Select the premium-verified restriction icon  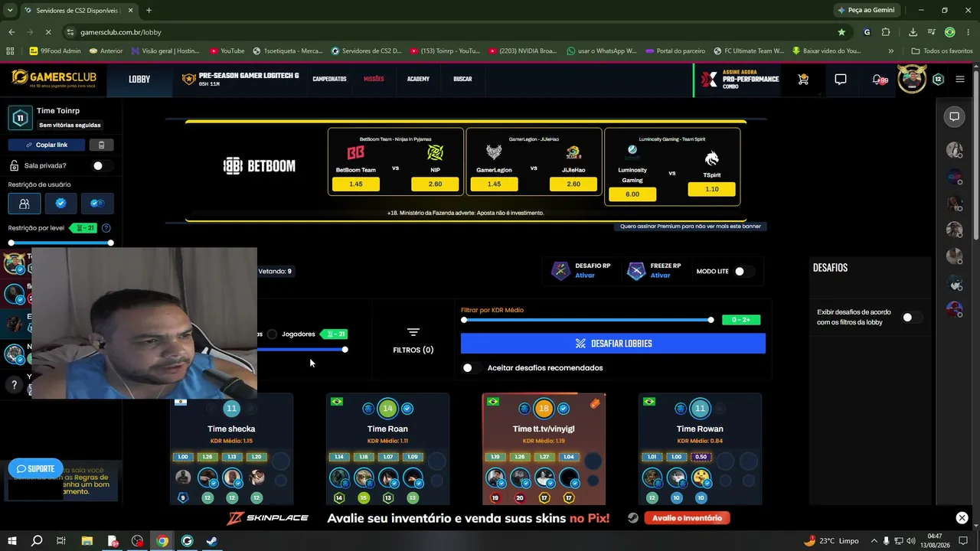[x=97, y=204]
